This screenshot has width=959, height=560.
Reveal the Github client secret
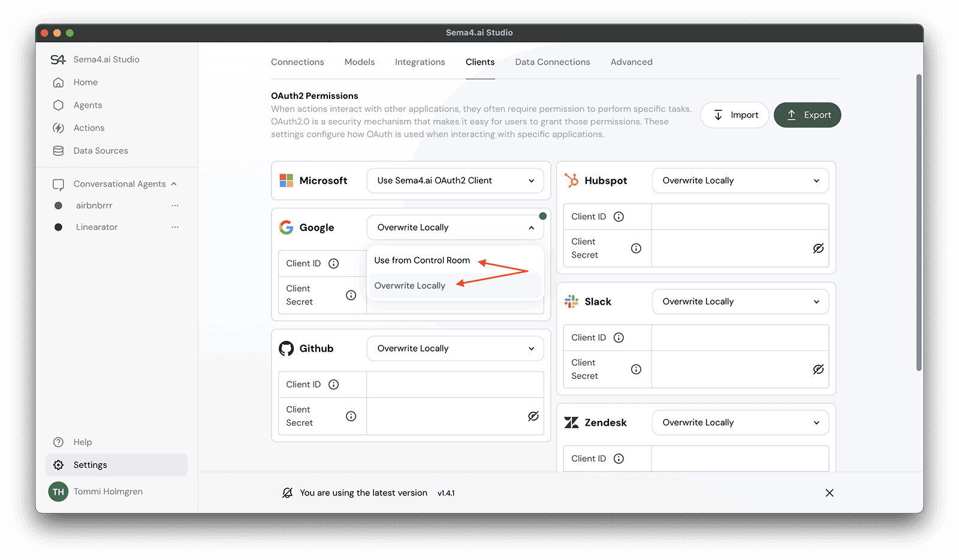tap(533, 416)
